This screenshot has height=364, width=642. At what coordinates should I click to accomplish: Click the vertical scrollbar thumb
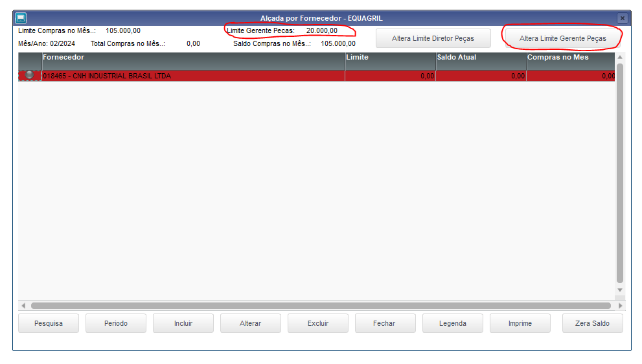[x=620, y=173]
